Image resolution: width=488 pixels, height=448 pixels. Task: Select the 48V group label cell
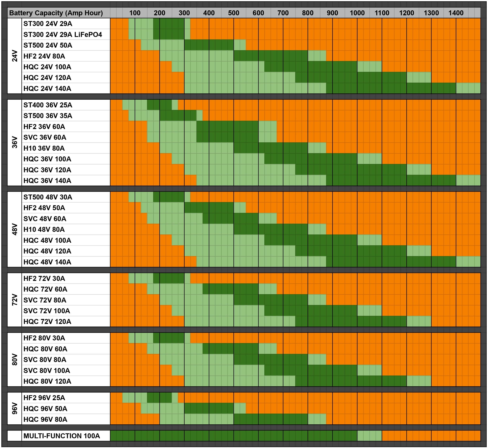coord(15,230)
